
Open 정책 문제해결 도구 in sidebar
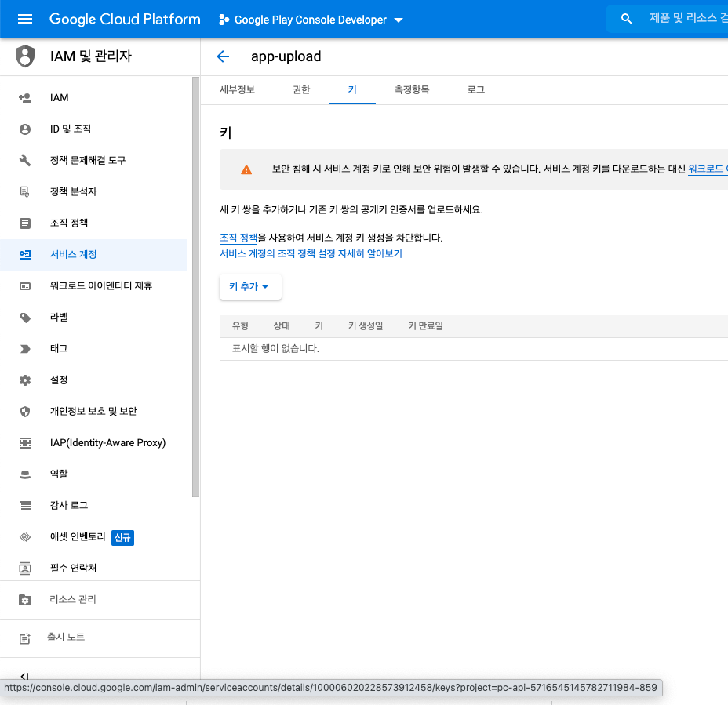click(94, 161)
